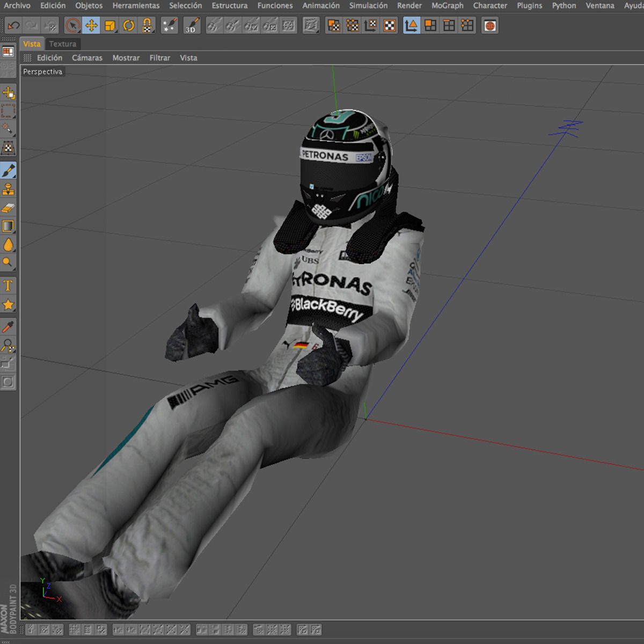The width and height of the screenshot is (644, 644).
Task: Open the Render menu
Action: pos(409,5)
